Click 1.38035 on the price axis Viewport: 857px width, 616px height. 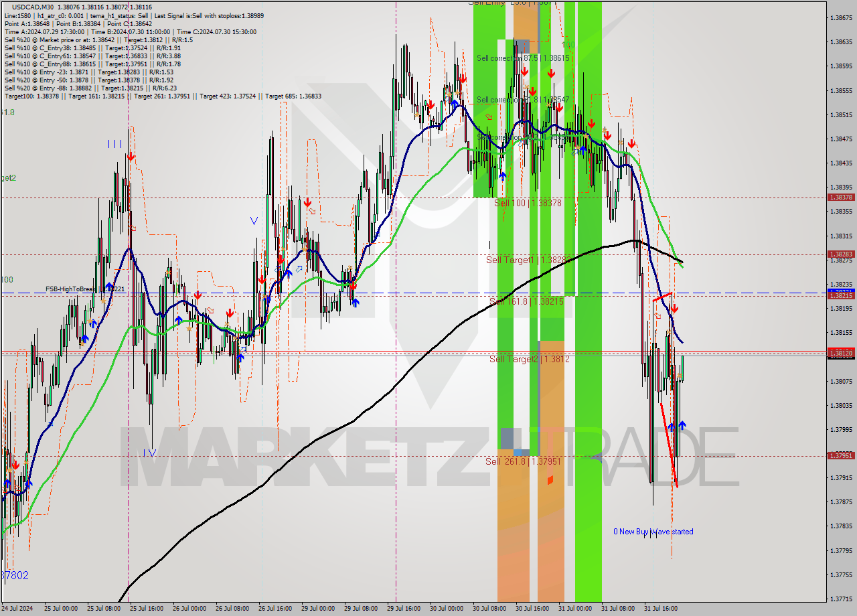coord(841,405)
